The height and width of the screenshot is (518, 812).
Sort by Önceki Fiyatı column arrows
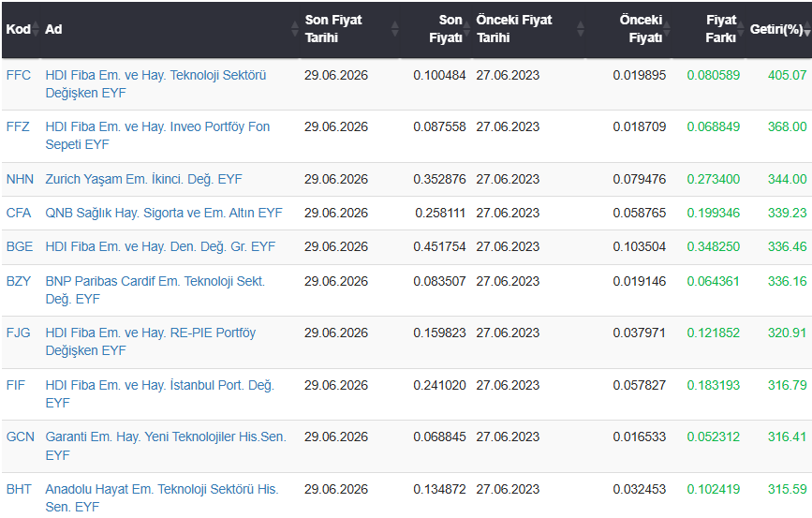pyautogui.click(x=667, y=29)
